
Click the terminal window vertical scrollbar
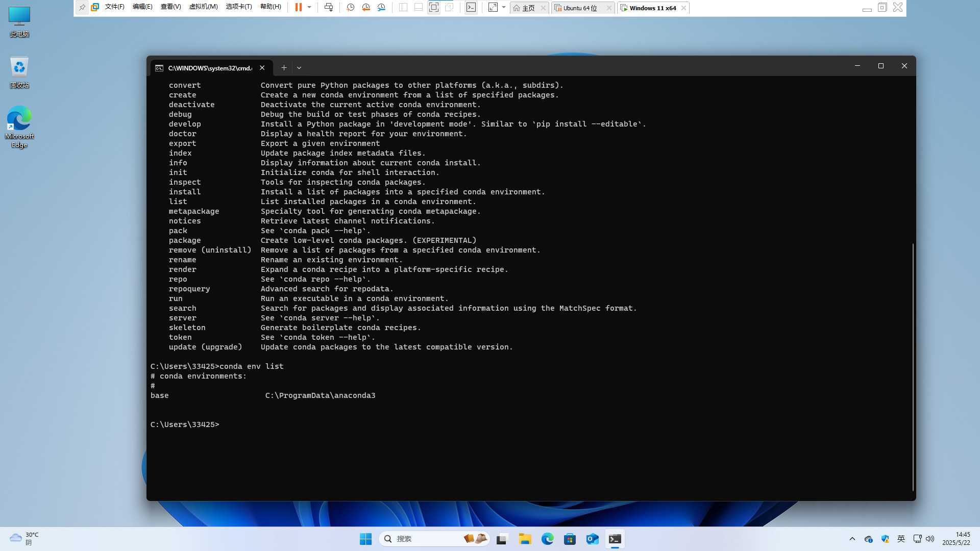[913, 367]
